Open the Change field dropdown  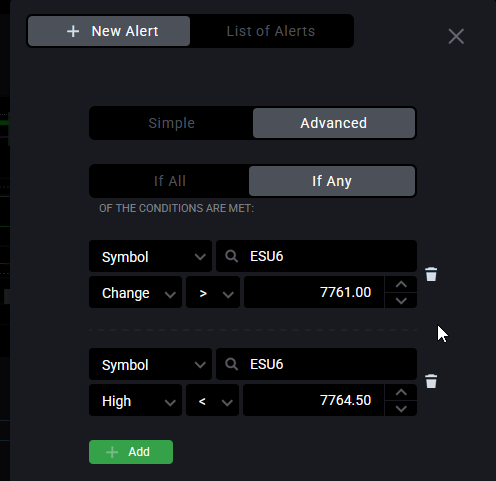(135, 292)
